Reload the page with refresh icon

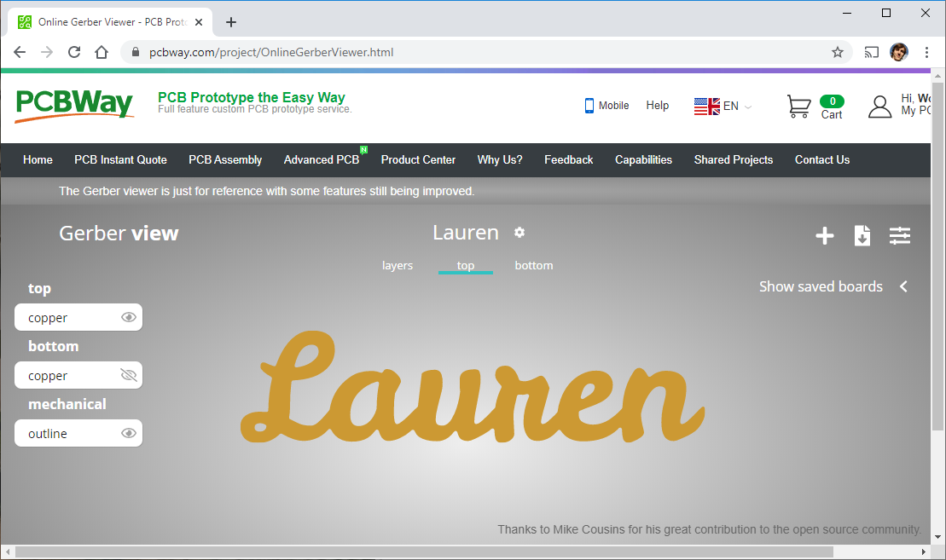coord(74,53)
